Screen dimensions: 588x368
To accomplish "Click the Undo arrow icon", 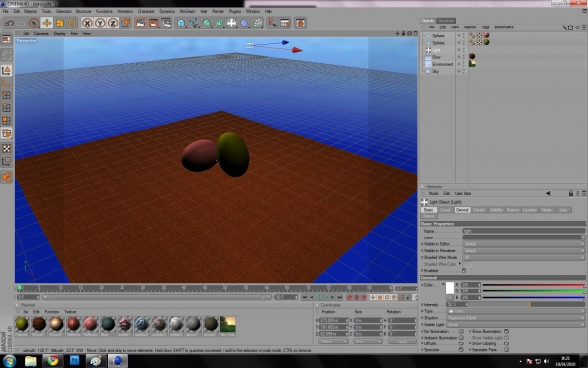I will point(9,23).
